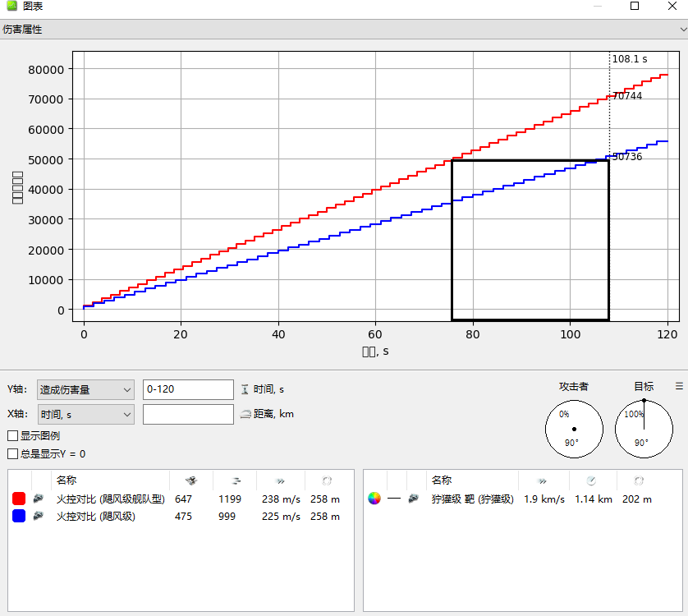688x616 pixels.
Task: Click the red color swatch for 飓风级舰队型
Action: (x=18, y=499)
